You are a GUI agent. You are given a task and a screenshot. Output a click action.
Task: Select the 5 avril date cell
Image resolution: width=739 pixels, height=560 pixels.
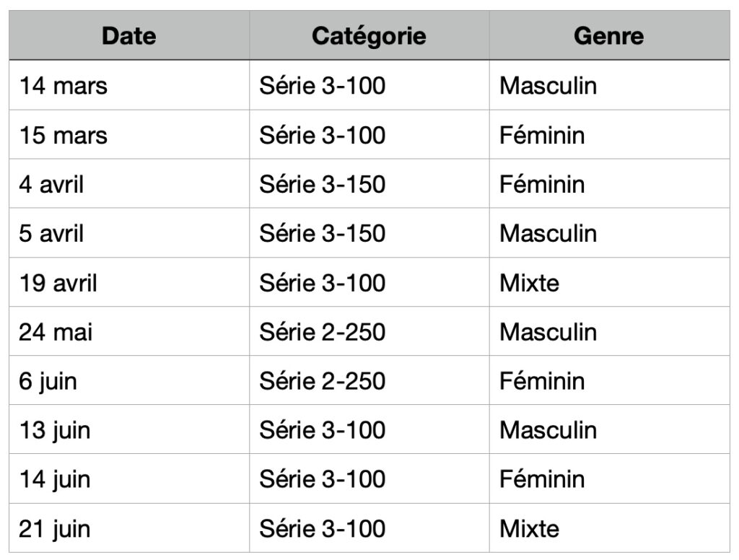52,233
